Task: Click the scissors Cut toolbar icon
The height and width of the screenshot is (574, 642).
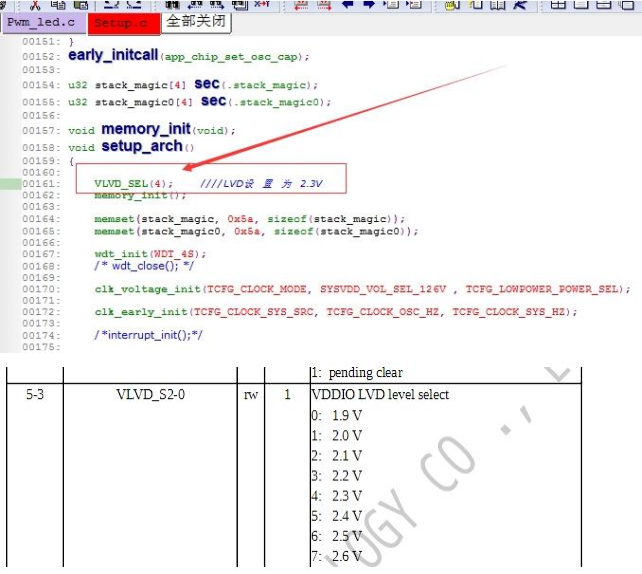Action: (x=35, y=5)
